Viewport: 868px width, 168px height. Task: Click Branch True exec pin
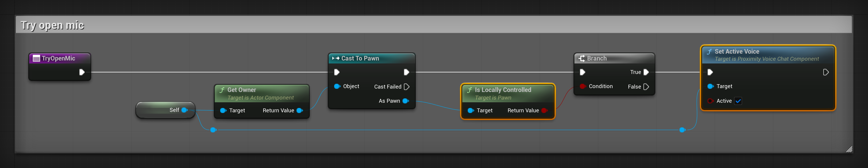(x=646, y=72)
